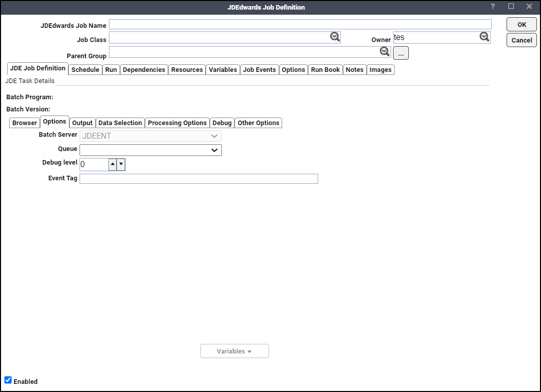Open the Owner lookup search icon
Screen dimensions: 541x392
click(x=484, y=37)
